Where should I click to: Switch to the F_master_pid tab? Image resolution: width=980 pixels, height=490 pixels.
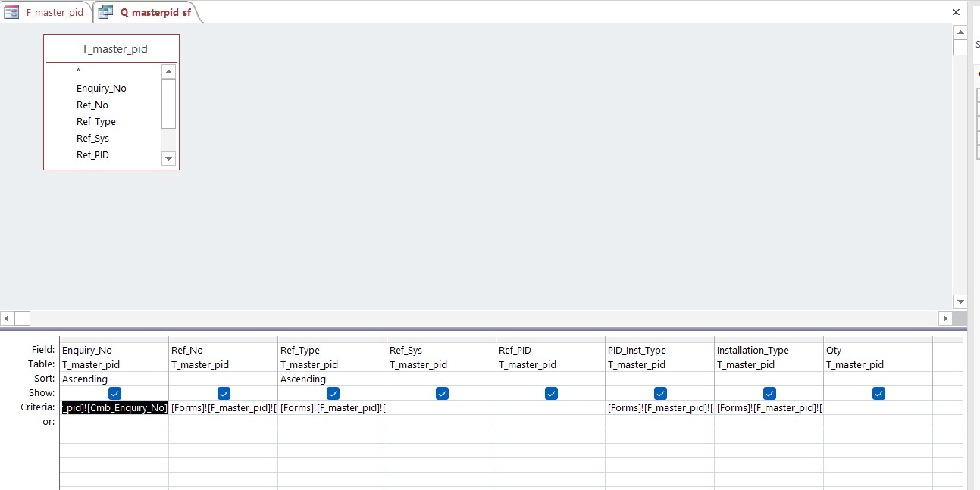(x=45, y=12)
